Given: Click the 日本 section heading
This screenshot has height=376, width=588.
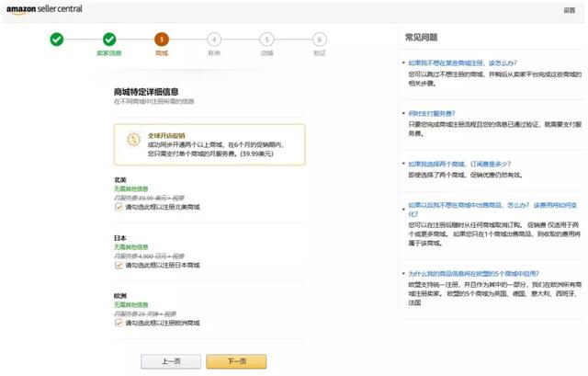Looking at the screenshot, I should pos(120,238).
